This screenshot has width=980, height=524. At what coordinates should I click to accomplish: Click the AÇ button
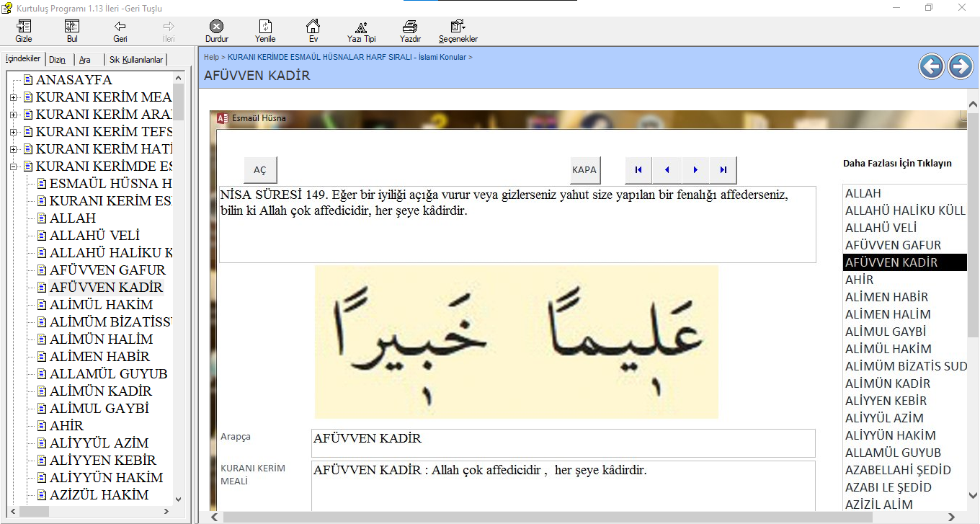tap(260, 170)
